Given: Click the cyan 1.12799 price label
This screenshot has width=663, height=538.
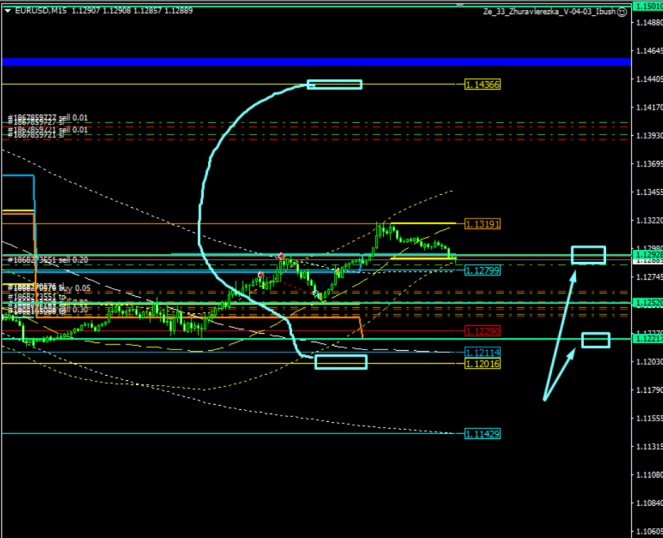Looking at the screenshot, I should 482,269.
